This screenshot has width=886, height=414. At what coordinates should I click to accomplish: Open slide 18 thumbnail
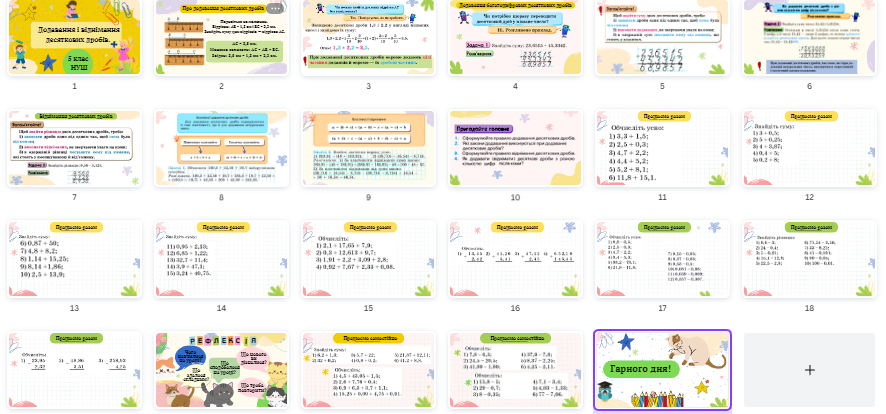pyautogui.click(x=809, y=259)
